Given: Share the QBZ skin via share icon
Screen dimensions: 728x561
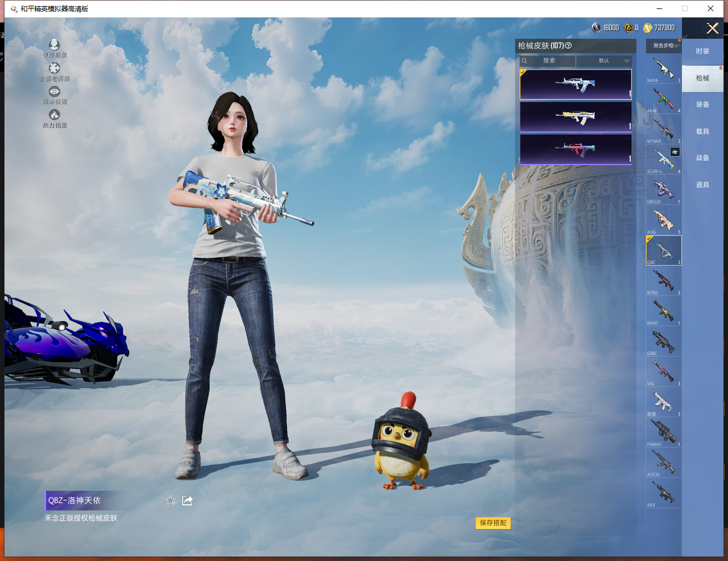Looking at the screenshot, I should click(187, 500).
